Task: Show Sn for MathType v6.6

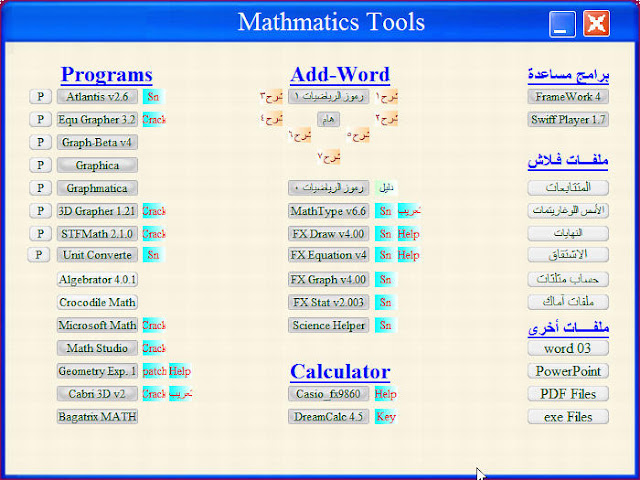Action: pyautogui.click(x=385, y=211)
